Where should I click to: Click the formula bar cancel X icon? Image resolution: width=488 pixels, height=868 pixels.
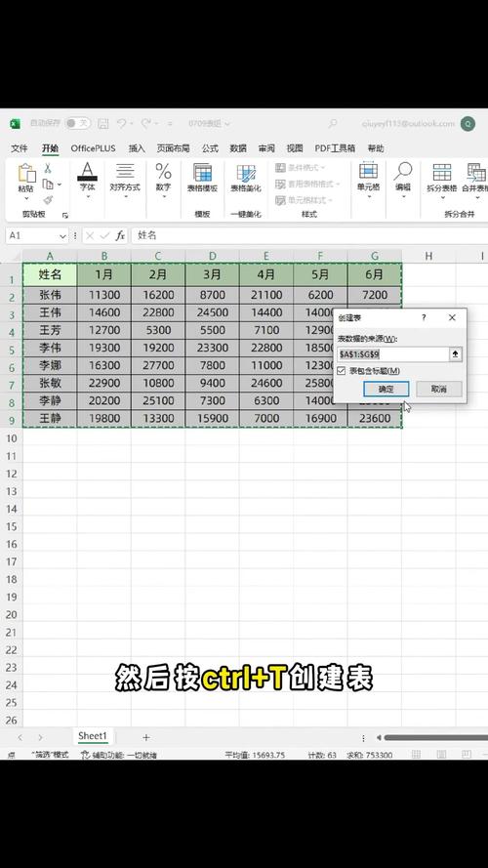tap(89, 236)
